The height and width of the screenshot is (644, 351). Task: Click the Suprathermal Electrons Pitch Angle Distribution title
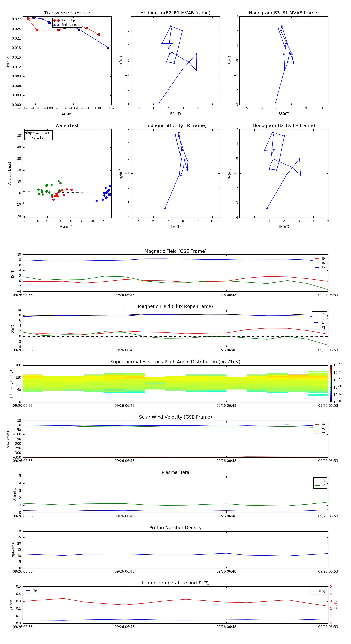coord(175,362)
